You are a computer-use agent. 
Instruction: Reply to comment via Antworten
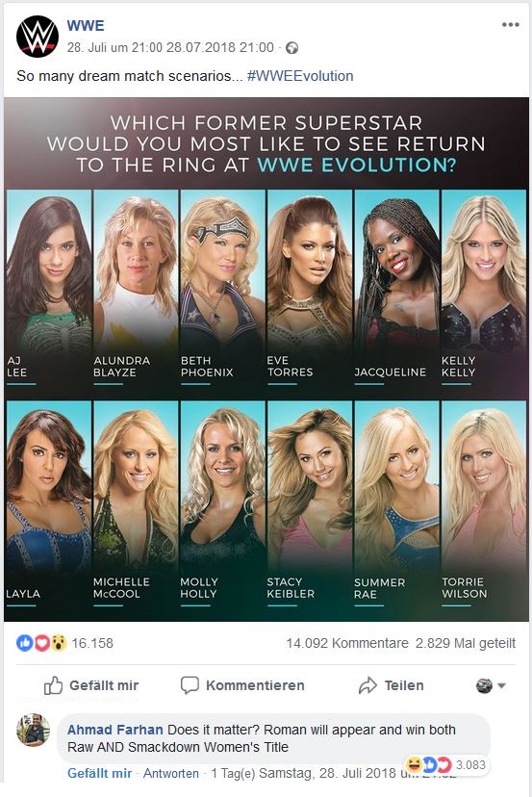tap(170, 773)
